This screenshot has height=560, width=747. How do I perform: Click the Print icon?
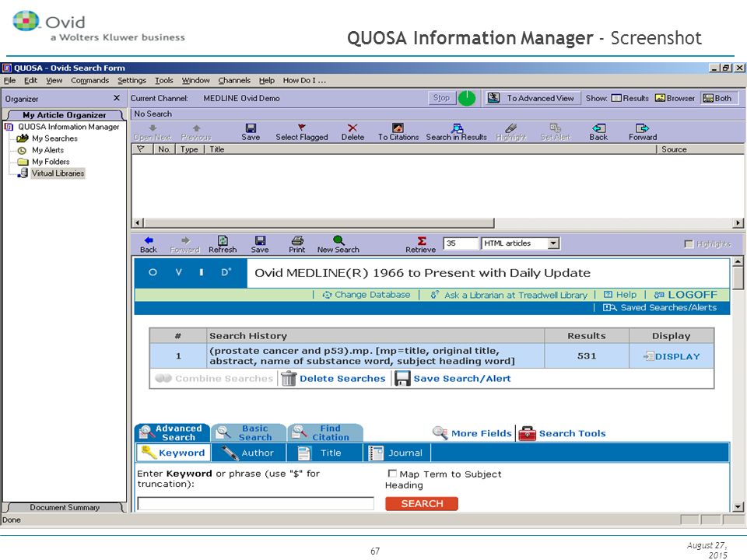(297, 240)
